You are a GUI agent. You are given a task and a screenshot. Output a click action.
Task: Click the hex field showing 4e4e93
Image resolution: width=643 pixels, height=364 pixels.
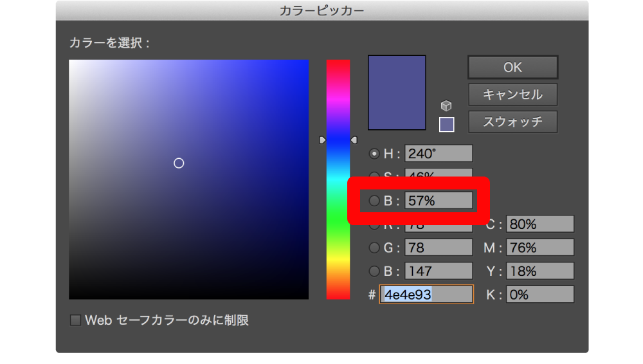426,295
